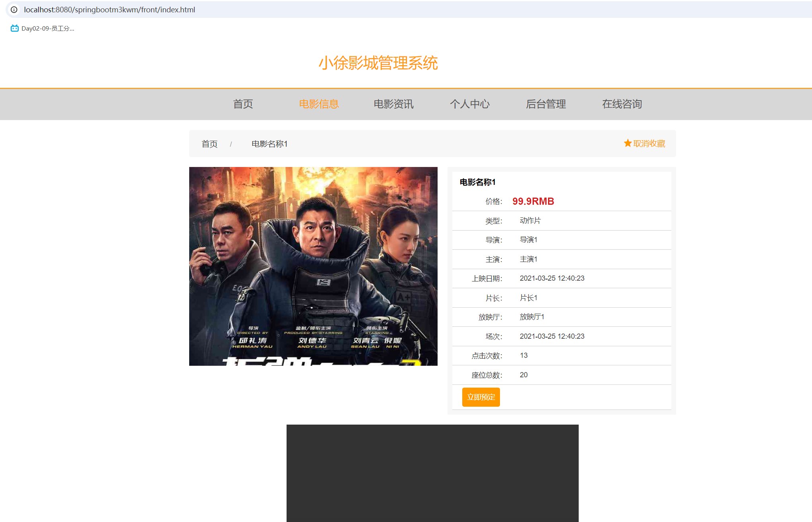Click the browser address bar URL
The width and height of the screenshot is (812, 522).
pos(109,10)
